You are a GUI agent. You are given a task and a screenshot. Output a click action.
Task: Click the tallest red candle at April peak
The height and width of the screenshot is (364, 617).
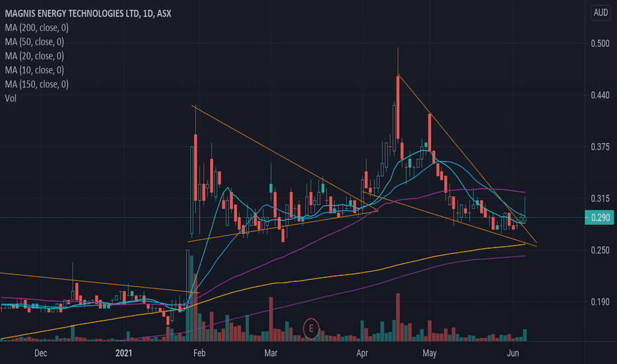[398, 107]
